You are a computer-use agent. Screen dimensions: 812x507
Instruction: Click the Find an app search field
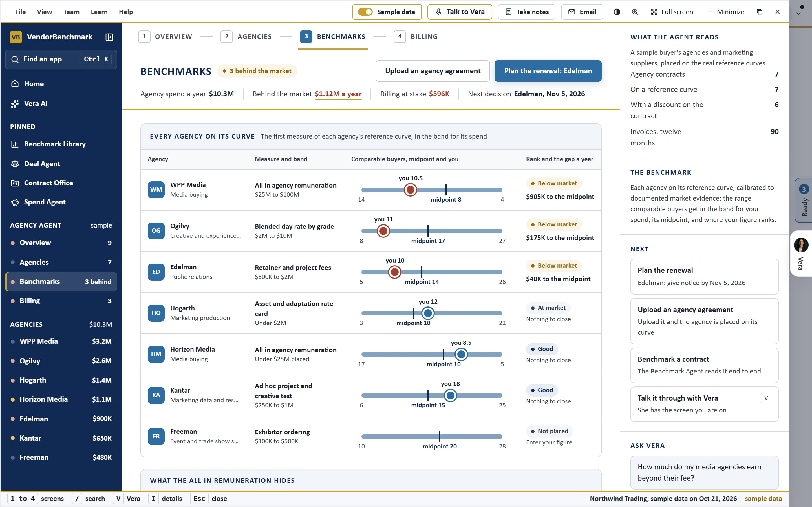(61, 59)
